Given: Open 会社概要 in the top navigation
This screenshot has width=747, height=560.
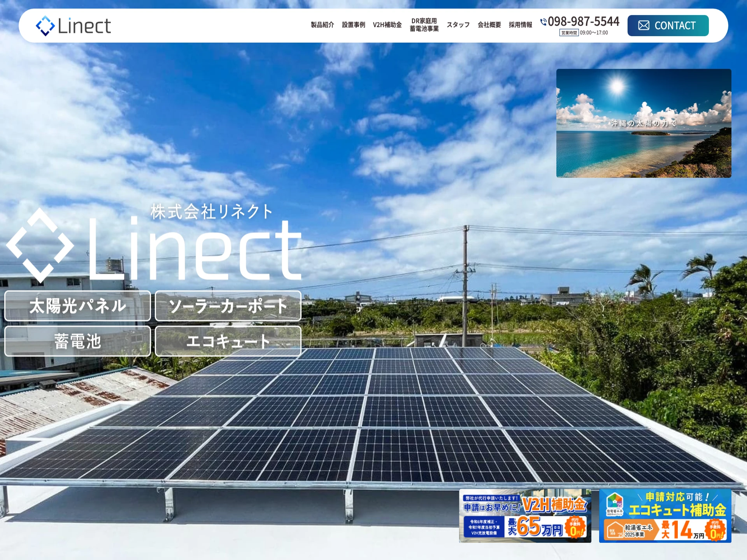Looking at the screenshot, I should pyautogui.click(x=489, y=25).
